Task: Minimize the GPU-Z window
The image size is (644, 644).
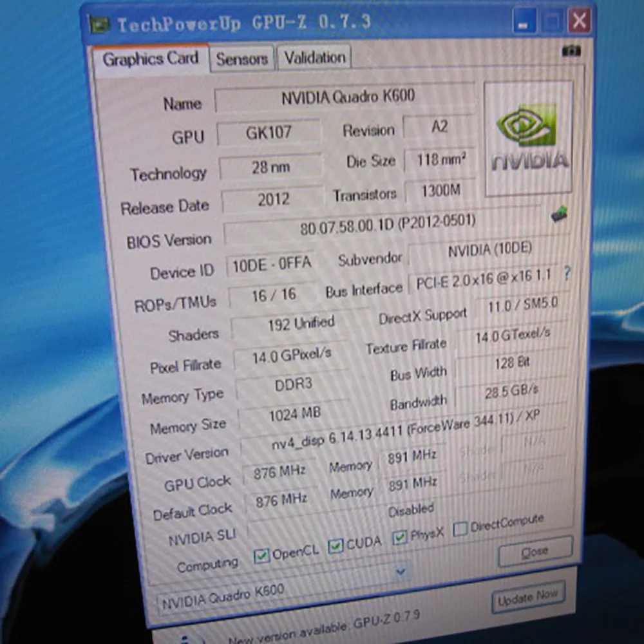Action: (x=524, y=21)
